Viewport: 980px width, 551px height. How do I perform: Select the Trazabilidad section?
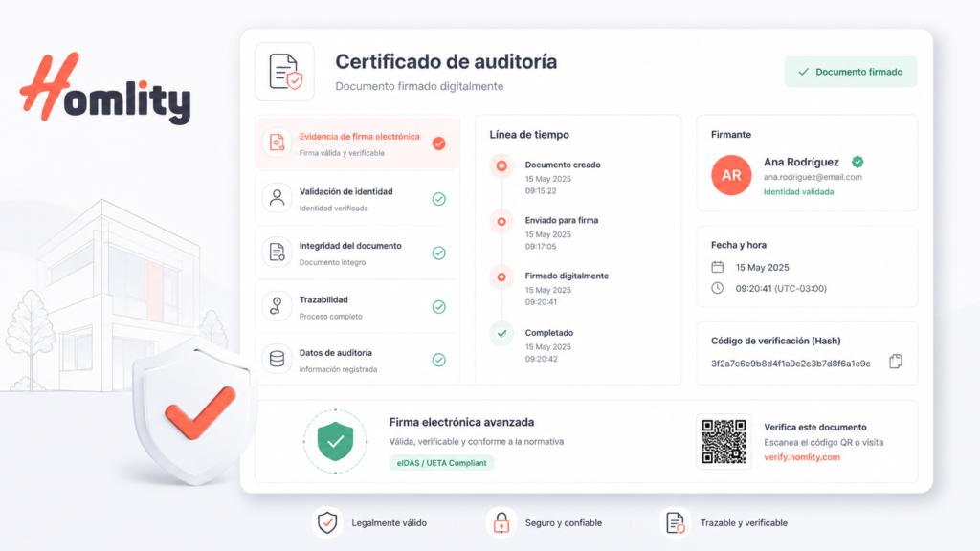357,307
